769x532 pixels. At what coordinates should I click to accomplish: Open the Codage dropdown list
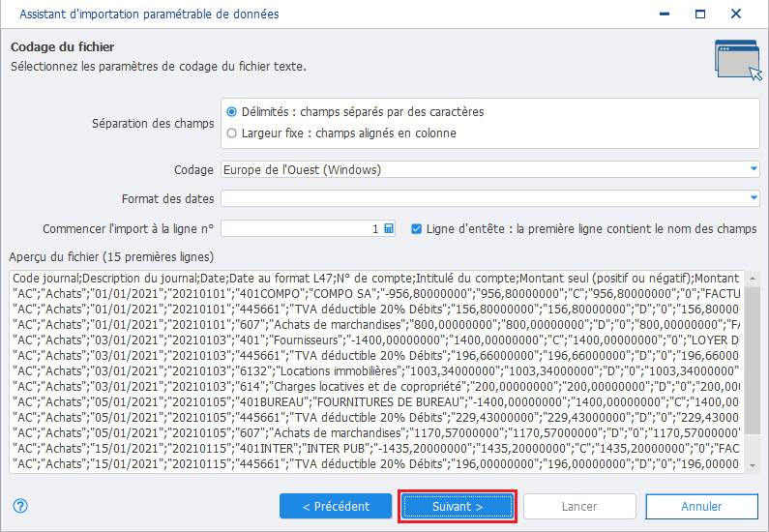coord(754,169)
